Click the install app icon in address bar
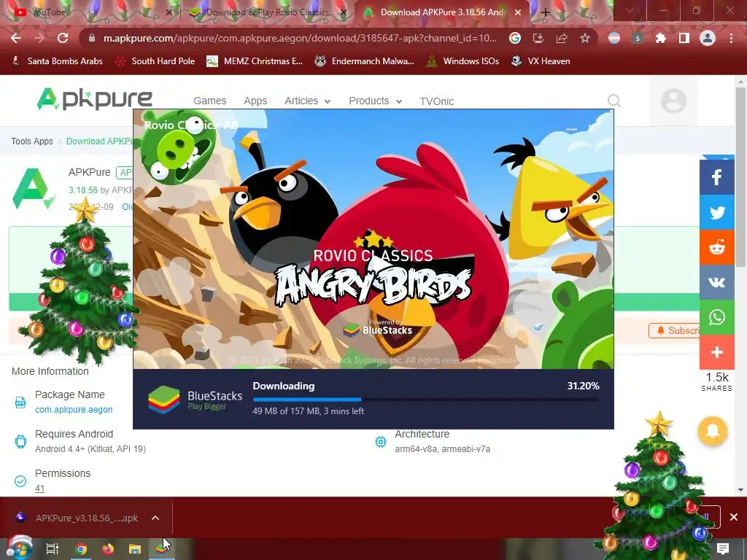Screen dimensions: 747x560 538,39
